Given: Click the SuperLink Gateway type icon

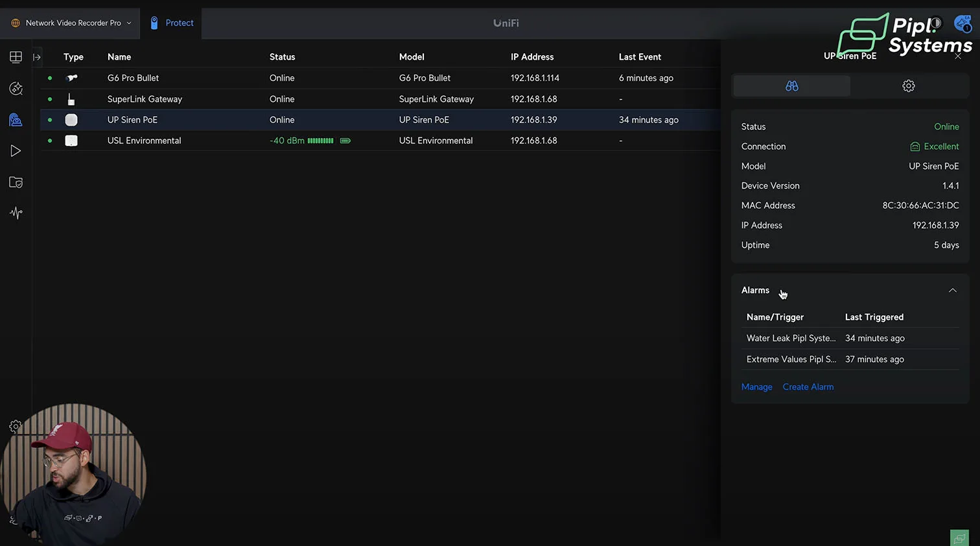Looking at the screenshot, I should pos(71,99).
